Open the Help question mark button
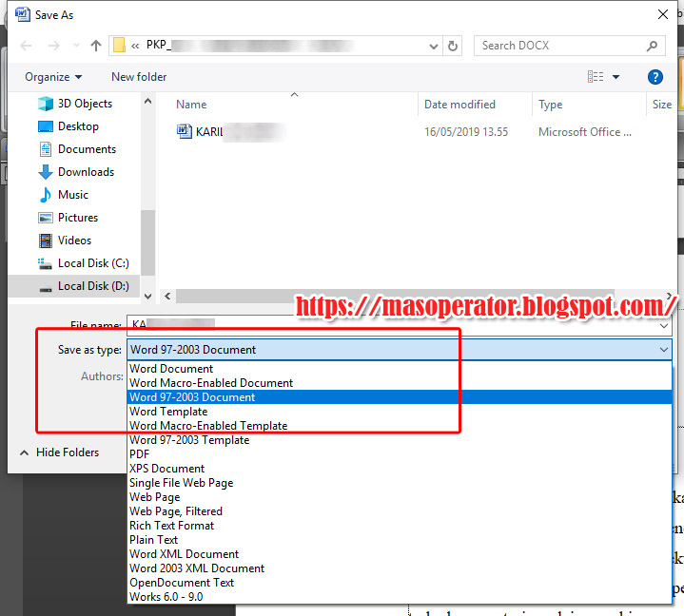Image resolution: width=684 pixels, height=616 pixels. coord(655,77)
